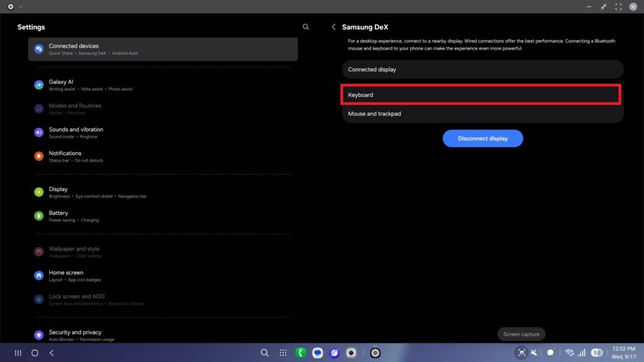
Task: Click the taskbar search (Finder) icon
Action: pyautogui.click(x=265, y=353)
